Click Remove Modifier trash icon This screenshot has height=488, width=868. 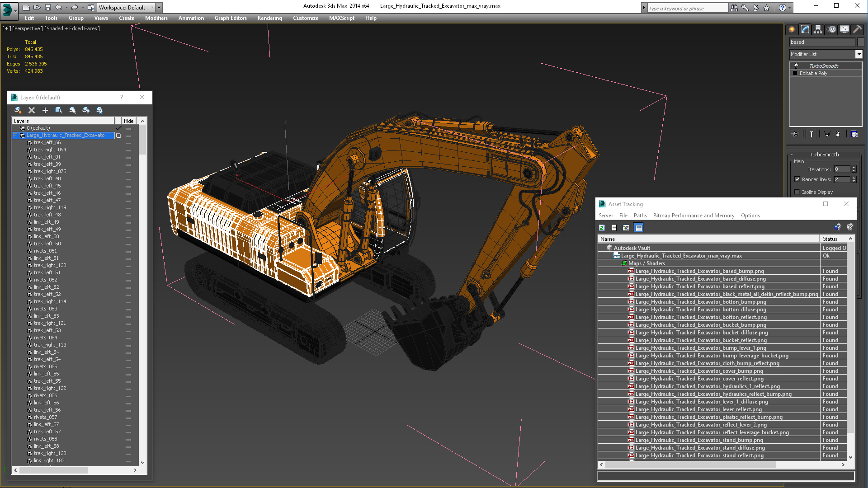pos(838,134)
